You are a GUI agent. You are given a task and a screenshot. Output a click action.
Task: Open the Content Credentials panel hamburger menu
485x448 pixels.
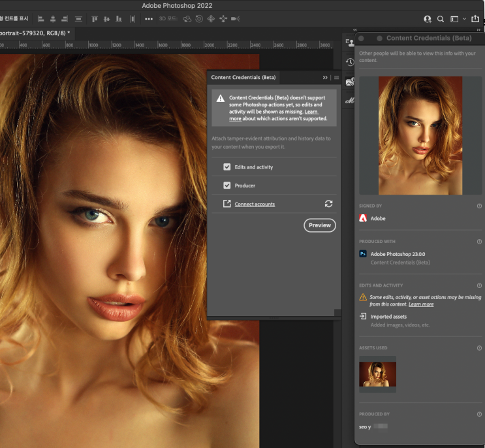(x=337, y=77)
